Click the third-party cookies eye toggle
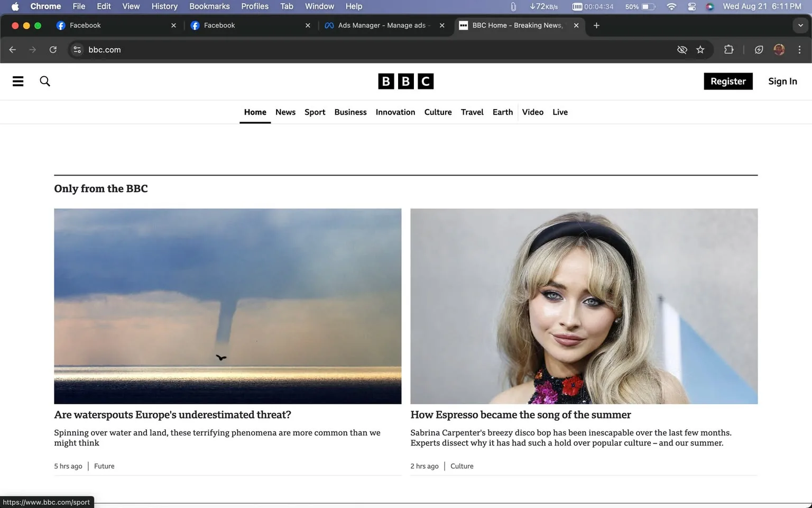The height and width of the screenshot is (508, 812). tap(682, 49)
